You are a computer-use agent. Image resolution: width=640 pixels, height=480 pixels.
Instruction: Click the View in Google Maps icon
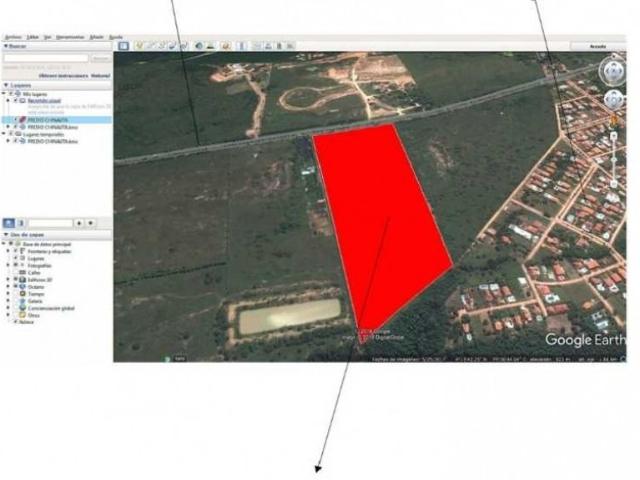[290, 46]
